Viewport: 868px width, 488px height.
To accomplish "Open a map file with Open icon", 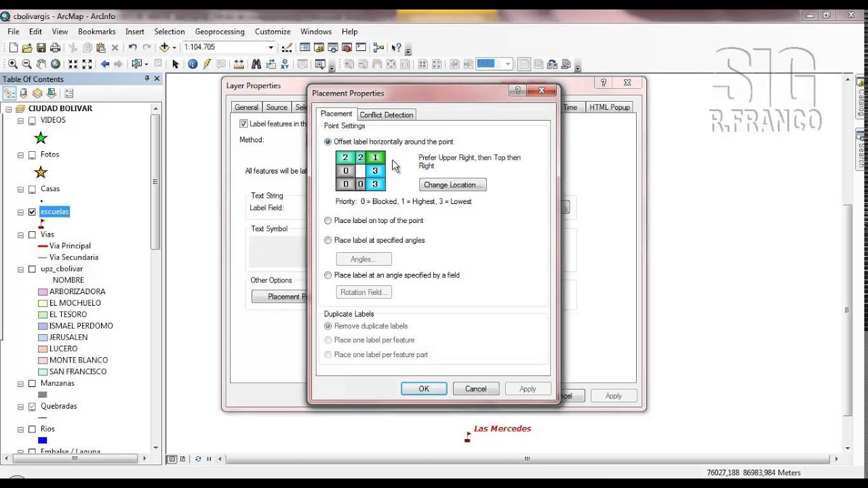I will (x=27, y=47).
